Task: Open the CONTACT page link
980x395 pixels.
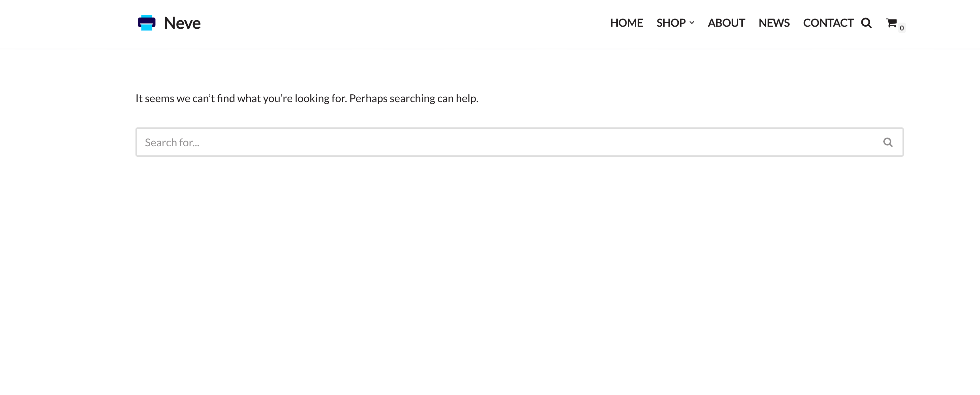Action: 828,23
